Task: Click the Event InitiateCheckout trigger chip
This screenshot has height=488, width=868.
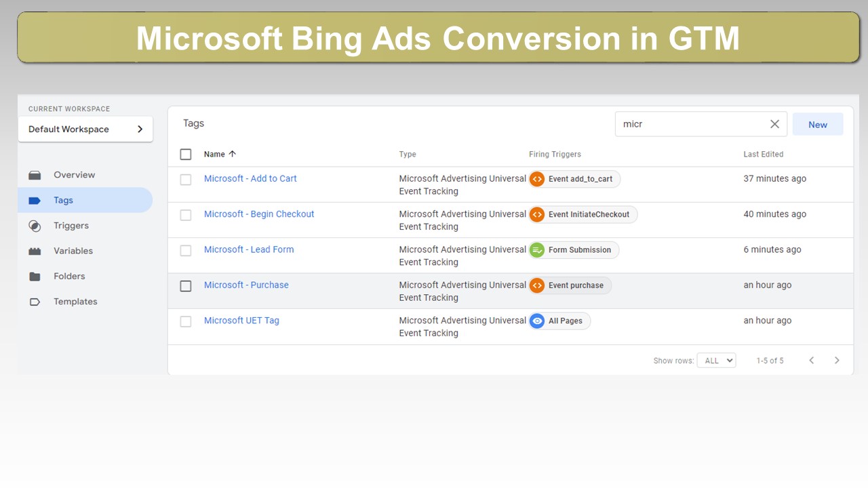Action: pos(583,214)
